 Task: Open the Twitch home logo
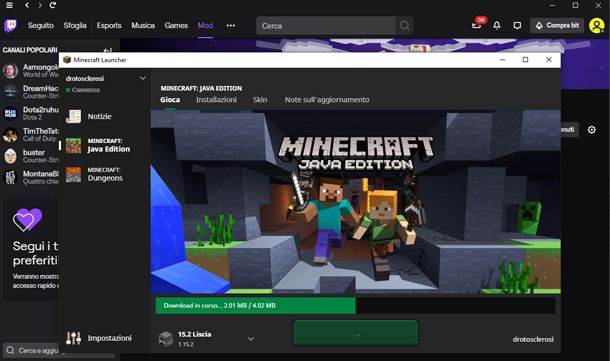click(11, 26)
